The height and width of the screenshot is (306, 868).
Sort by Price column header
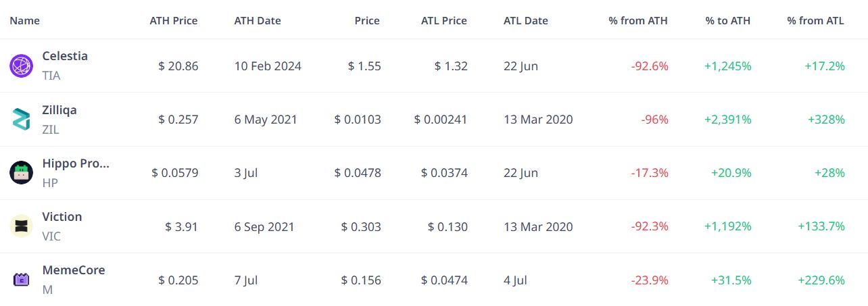(367, 20)
